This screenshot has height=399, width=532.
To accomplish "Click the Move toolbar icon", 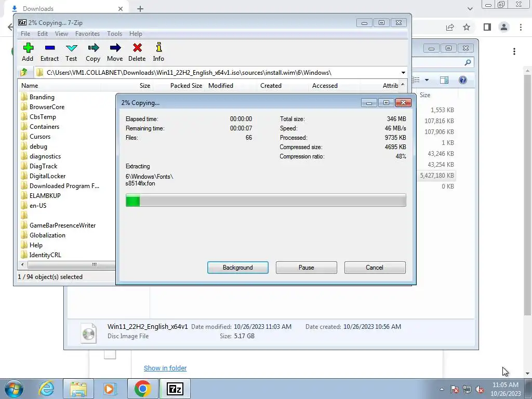I will click(115, 52).
